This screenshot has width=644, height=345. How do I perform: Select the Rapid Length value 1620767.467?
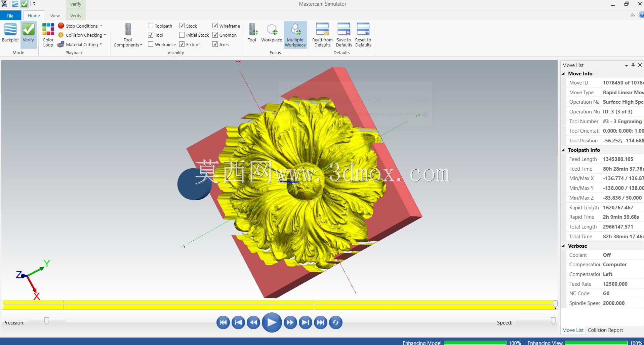618,207
